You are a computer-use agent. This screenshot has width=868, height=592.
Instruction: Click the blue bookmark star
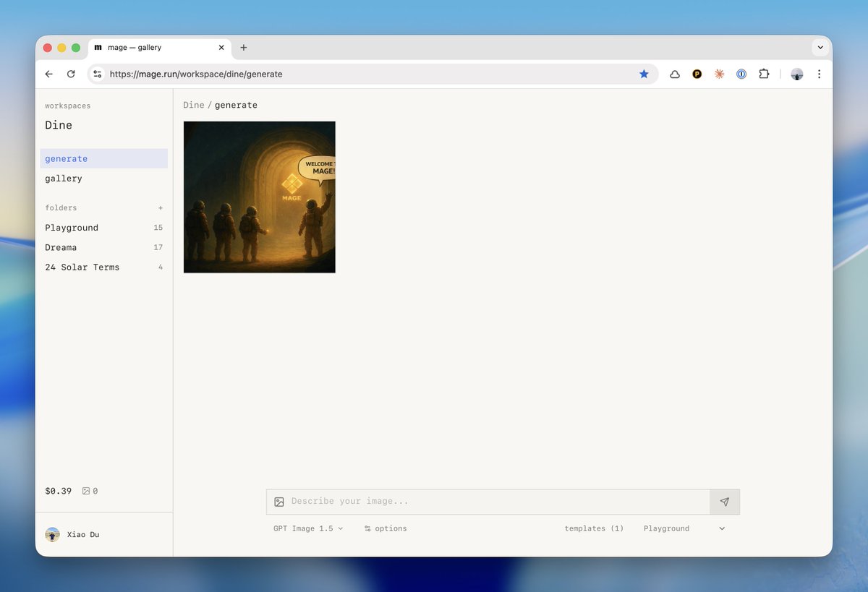pos(644,74)
